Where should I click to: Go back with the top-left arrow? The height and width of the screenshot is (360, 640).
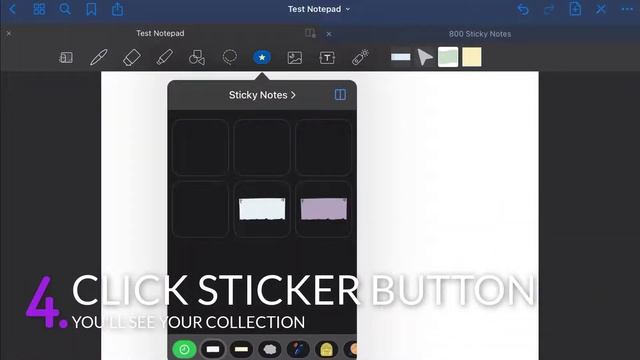tap(12, 9)
